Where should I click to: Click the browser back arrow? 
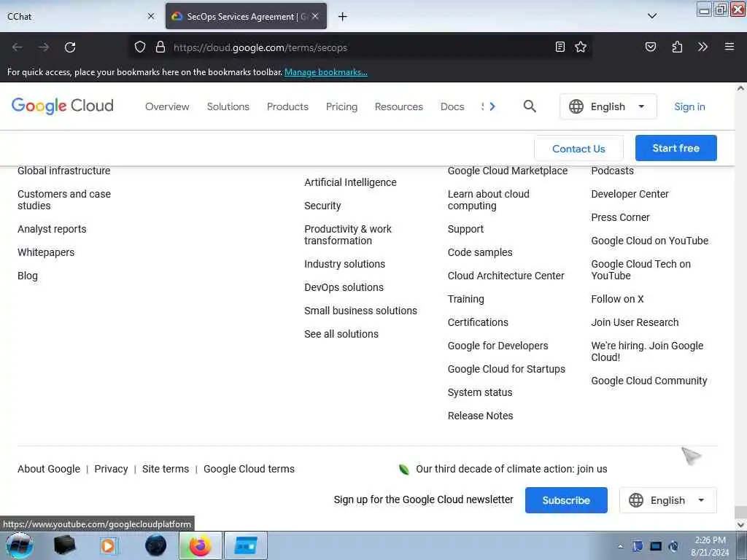18,47
